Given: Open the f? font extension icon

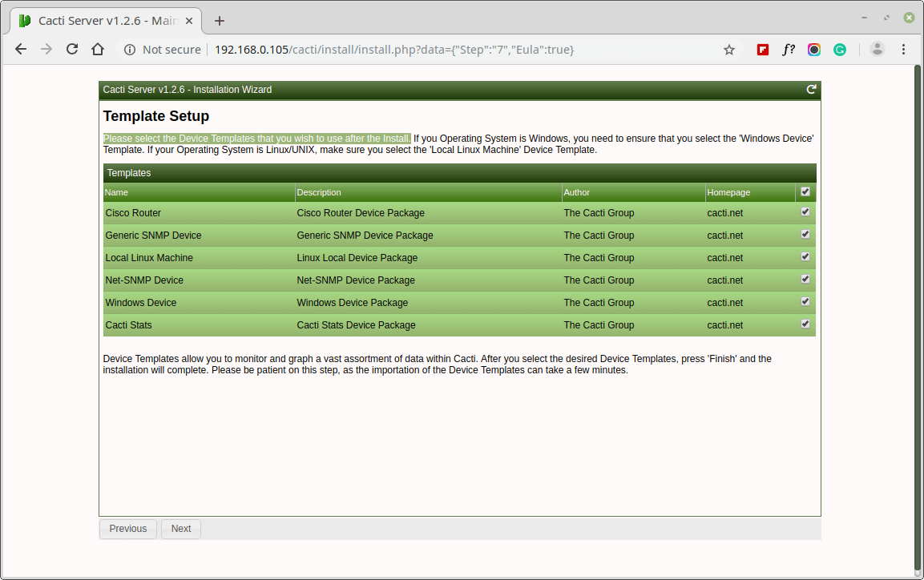Looking at the screenshot, I should tap(789, 50).
